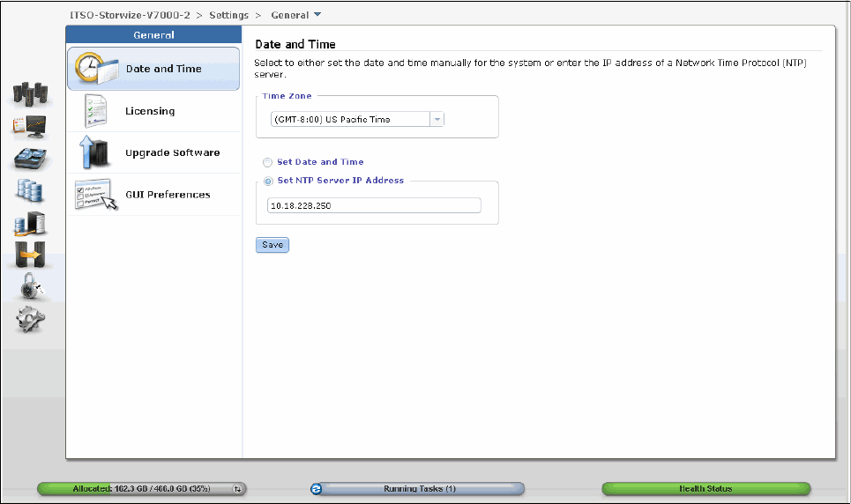Open the Home servers icon in sidebar

(29, 95)
